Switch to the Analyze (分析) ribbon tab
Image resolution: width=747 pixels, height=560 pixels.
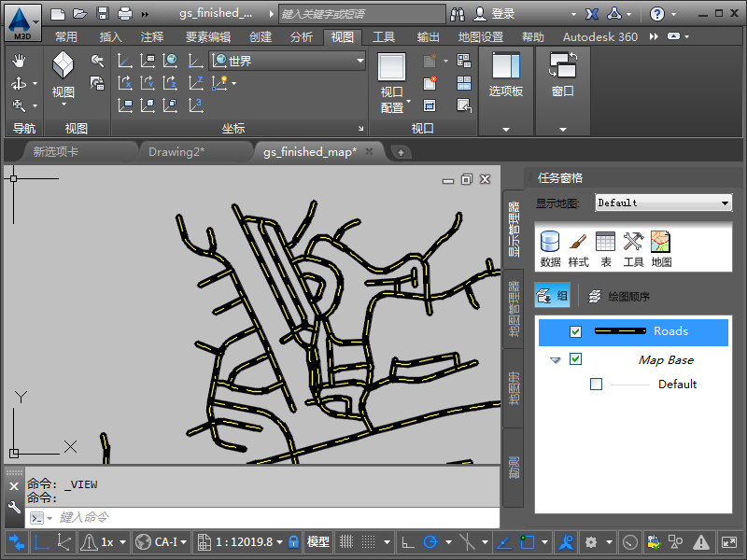[x=301, y=37]
